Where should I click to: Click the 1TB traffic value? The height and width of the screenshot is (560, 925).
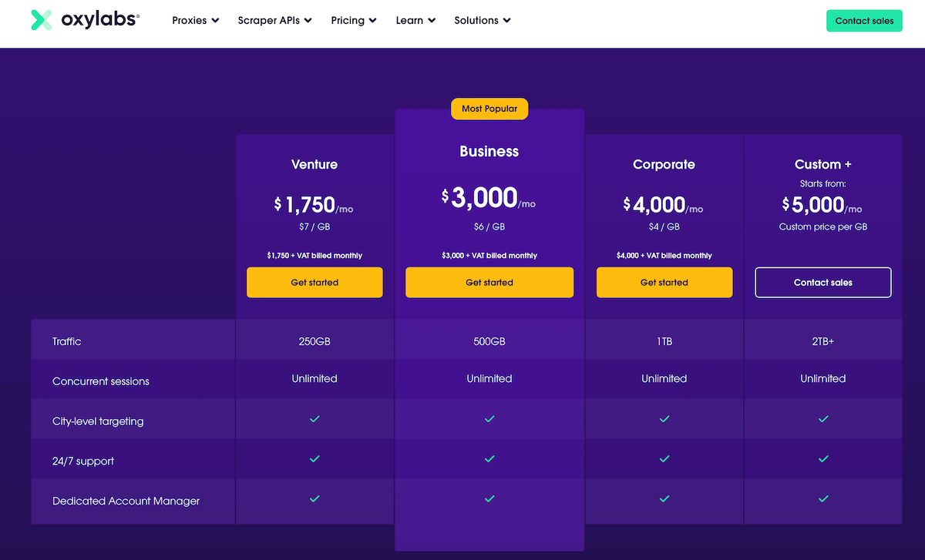pyautogui.click(x=664, y=341)
